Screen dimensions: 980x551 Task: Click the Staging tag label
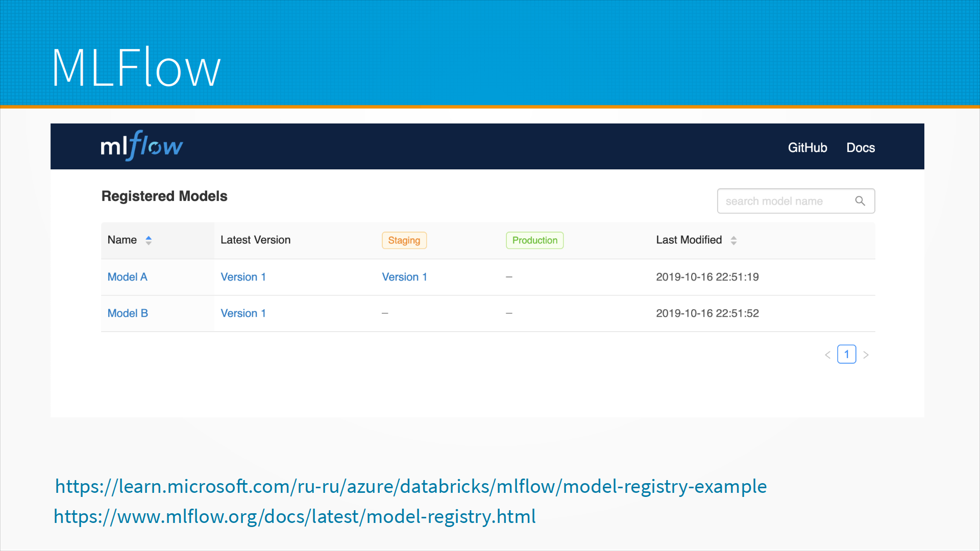404,240
